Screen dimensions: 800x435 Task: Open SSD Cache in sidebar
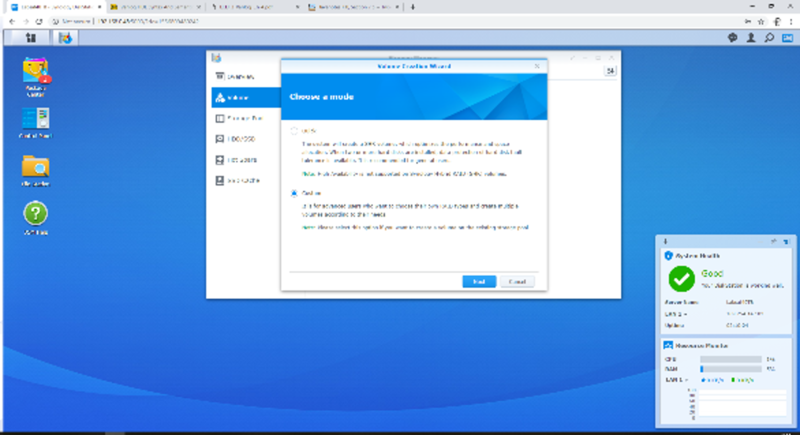coord(246,181)
